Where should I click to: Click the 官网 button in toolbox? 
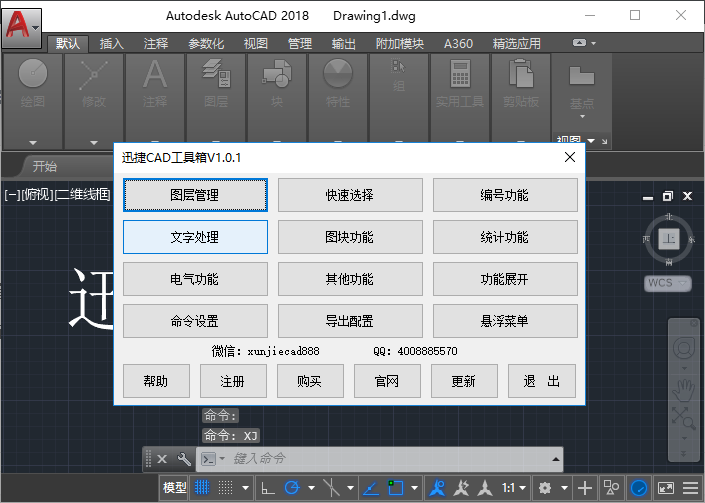(387, 381)
